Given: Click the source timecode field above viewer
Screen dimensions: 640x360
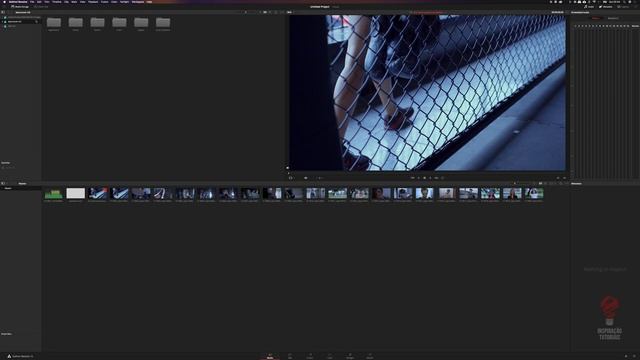Looking at the screenshot, I should point(557,12).
